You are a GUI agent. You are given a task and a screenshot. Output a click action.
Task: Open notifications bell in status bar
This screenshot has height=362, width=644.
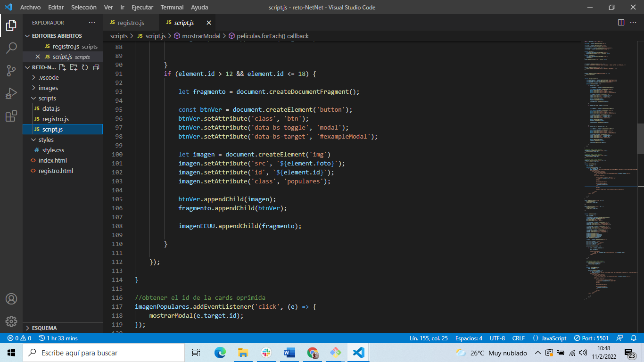(633, 338)
